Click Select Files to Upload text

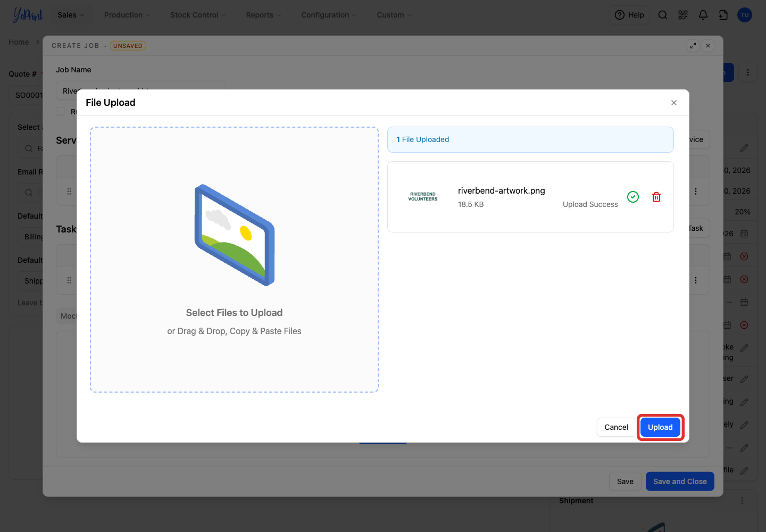pos(234,313)
